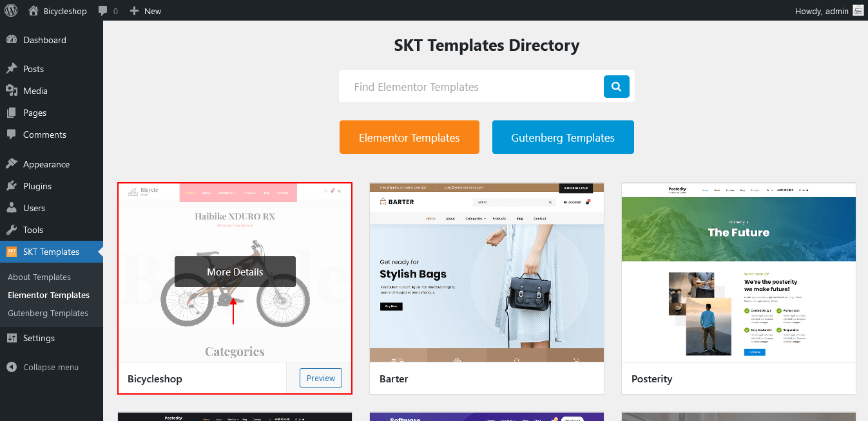Screen dimensions: 868x421
Task: Click the Users person icon
Action: pos(12,208)
